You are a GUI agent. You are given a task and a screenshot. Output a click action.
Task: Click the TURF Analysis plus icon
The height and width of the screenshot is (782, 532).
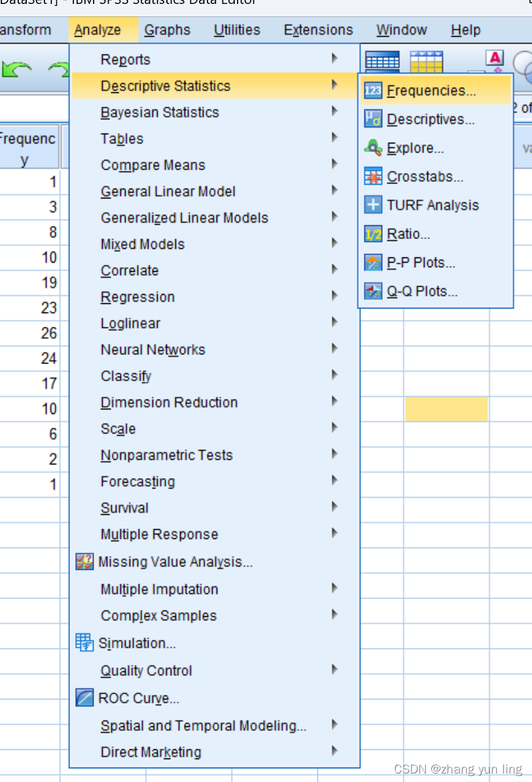point(373,205)
